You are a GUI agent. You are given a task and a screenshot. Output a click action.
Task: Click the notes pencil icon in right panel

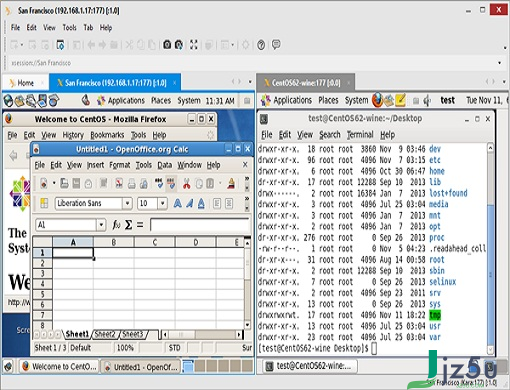click(400, 100)
